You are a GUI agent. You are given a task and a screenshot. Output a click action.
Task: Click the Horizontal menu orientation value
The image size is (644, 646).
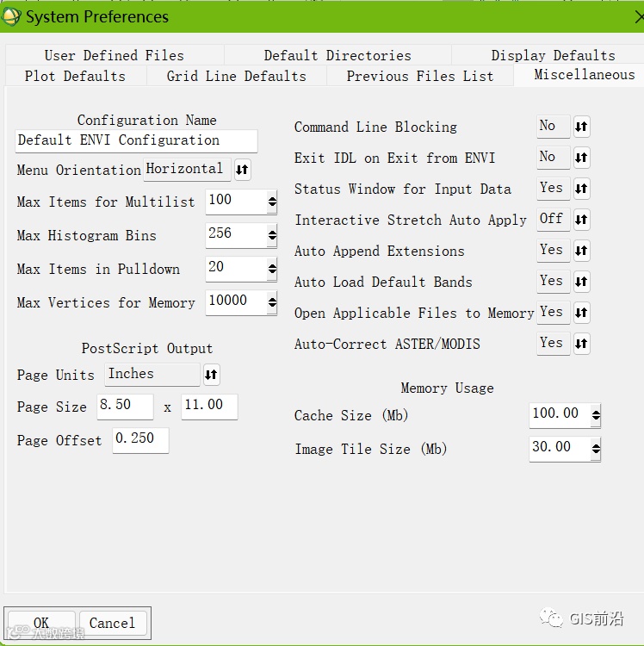pos(187,170)
